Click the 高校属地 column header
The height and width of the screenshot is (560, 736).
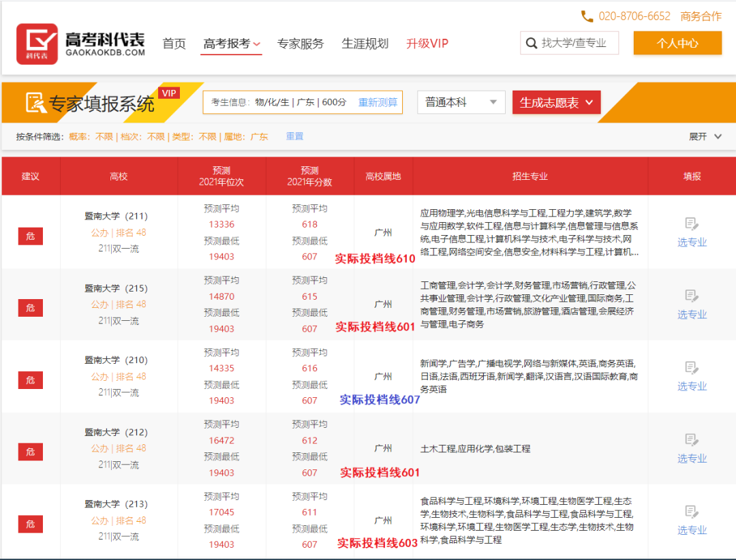pyautogui.click(x=383, y=176)
